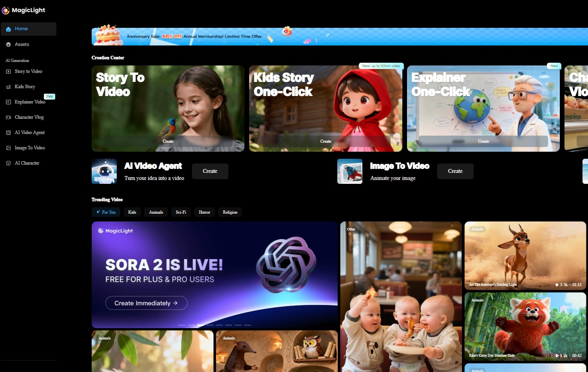Show the For You trending filter
588x372 pixels.
[x=106, y=212]
